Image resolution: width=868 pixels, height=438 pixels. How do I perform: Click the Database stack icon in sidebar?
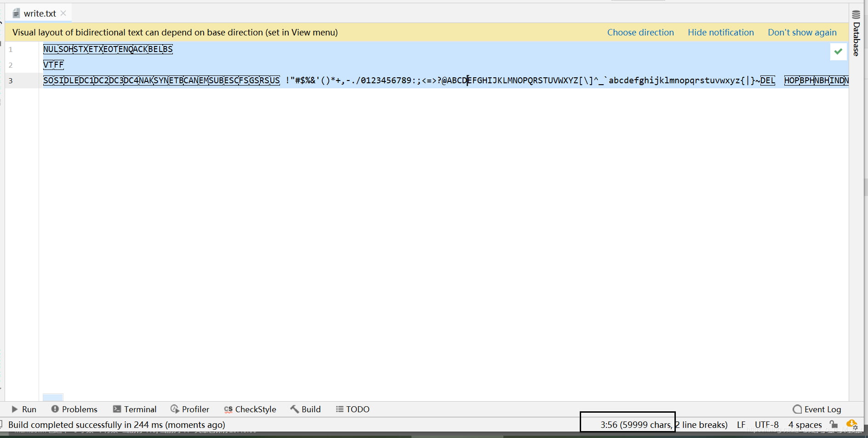pyautogui.click(x=856, y=14)
